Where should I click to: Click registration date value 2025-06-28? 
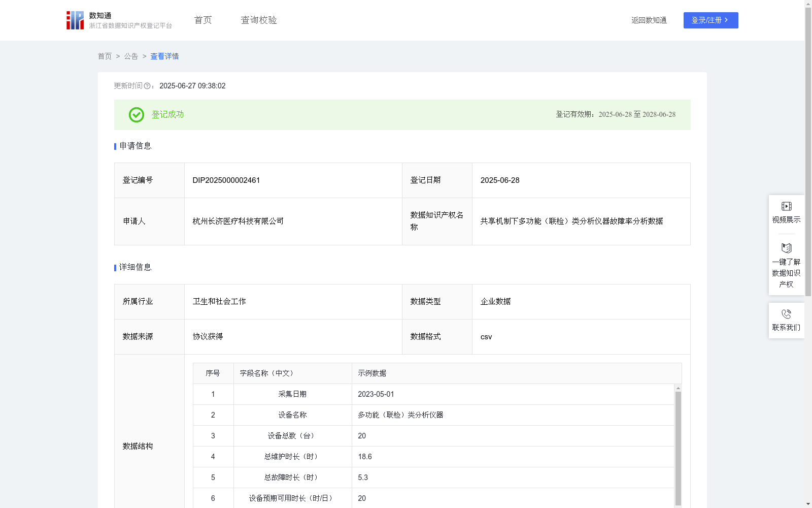tap(500, 180)
